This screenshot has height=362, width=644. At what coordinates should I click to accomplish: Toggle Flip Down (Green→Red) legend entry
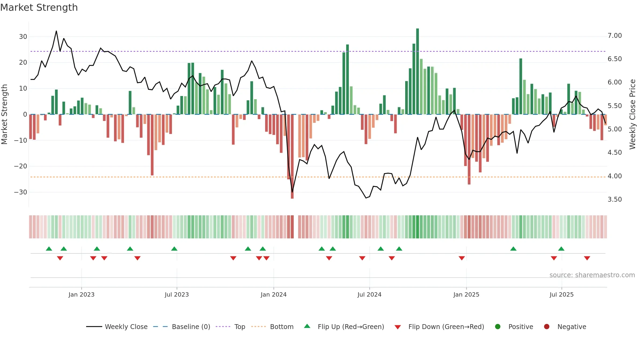pos(439,327)
